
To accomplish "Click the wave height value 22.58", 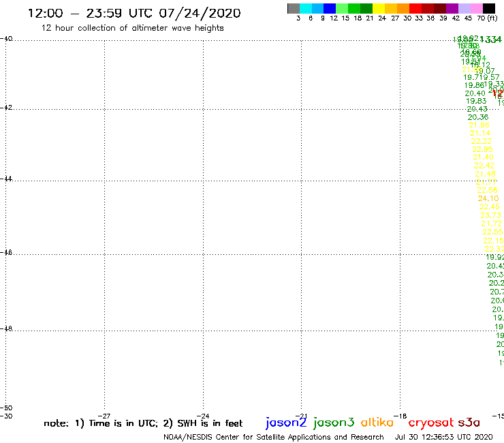I will coord(487,190).
